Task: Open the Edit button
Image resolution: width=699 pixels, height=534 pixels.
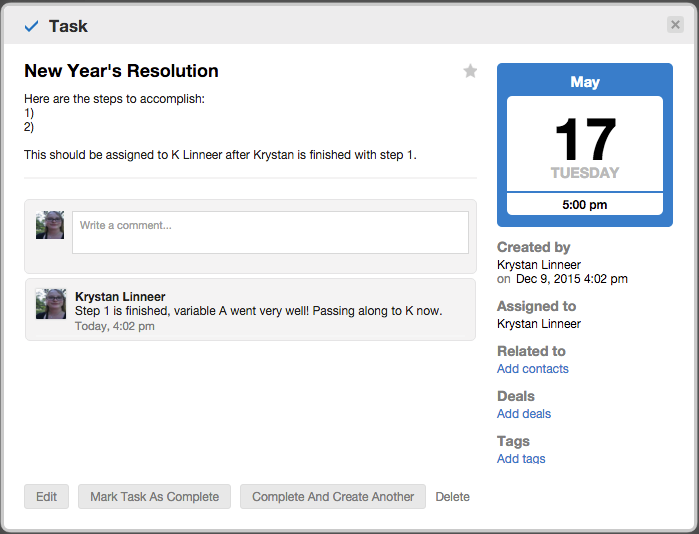Action: [x=46, y=497]
